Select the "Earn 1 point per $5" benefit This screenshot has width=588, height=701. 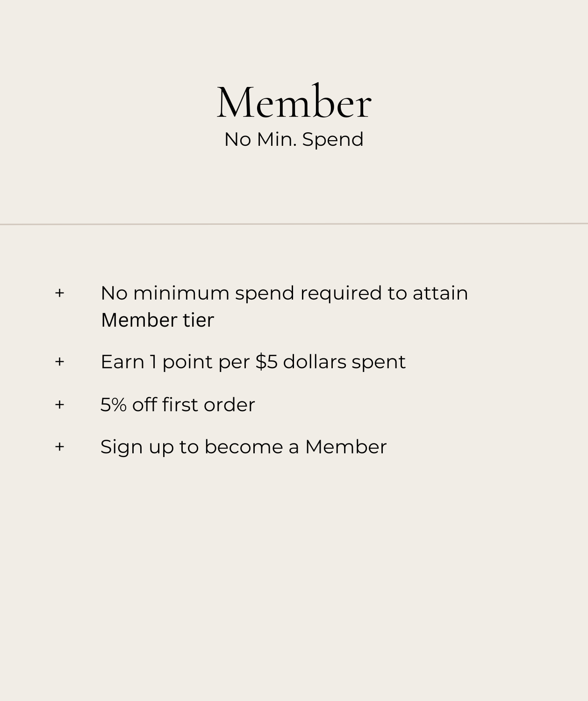click(x=253, y=362)
